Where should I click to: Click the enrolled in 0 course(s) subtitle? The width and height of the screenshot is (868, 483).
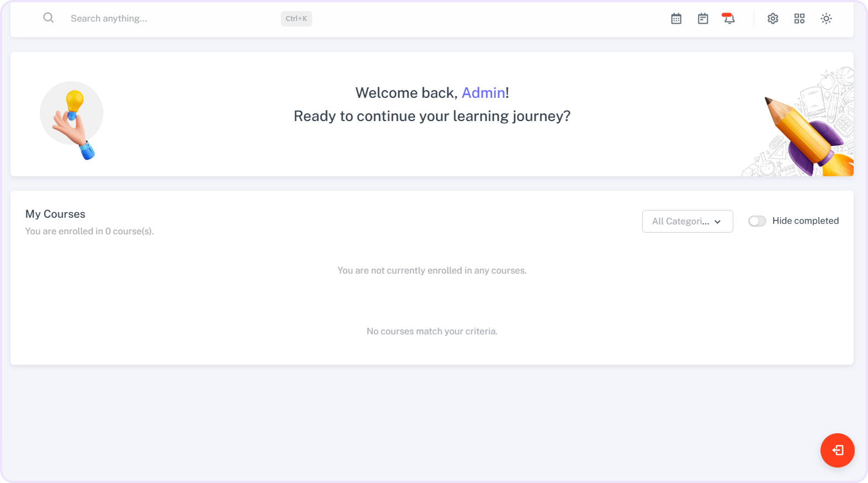[89, 231]
